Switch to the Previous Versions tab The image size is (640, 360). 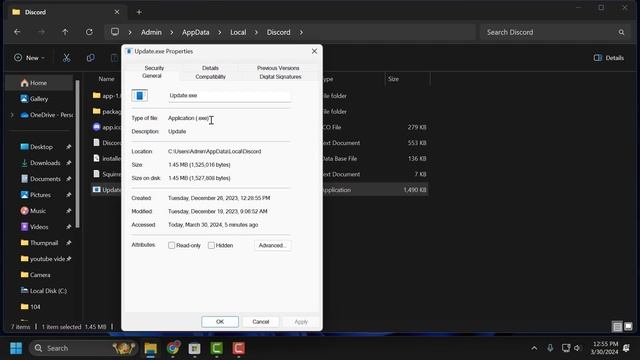point(278,68)
